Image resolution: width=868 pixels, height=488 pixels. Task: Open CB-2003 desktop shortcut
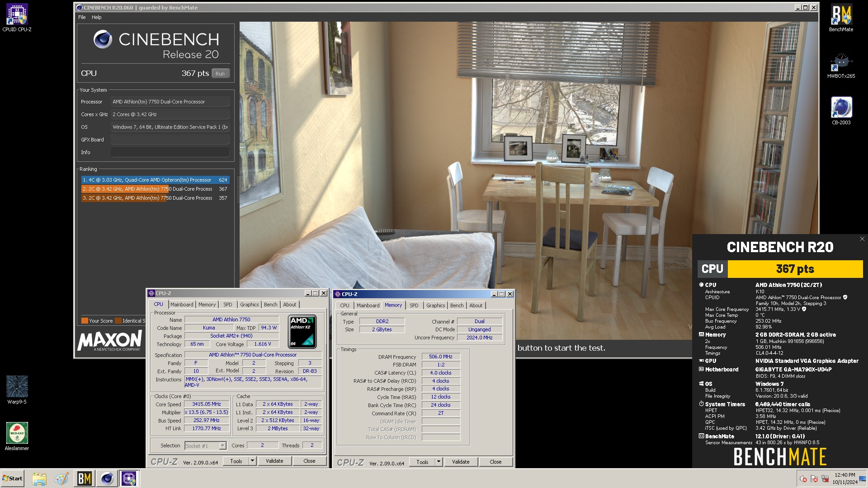[x=841, y=111]
